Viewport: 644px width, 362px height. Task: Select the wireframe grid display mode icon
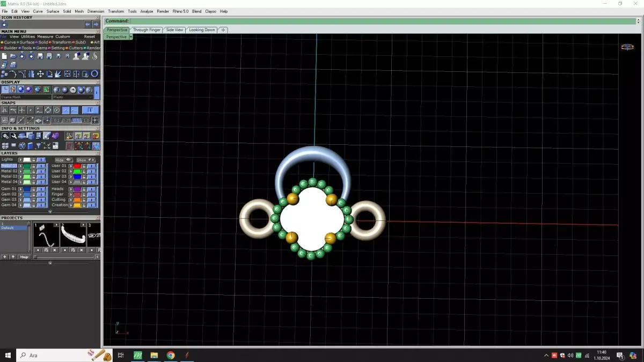coord(5,90)
